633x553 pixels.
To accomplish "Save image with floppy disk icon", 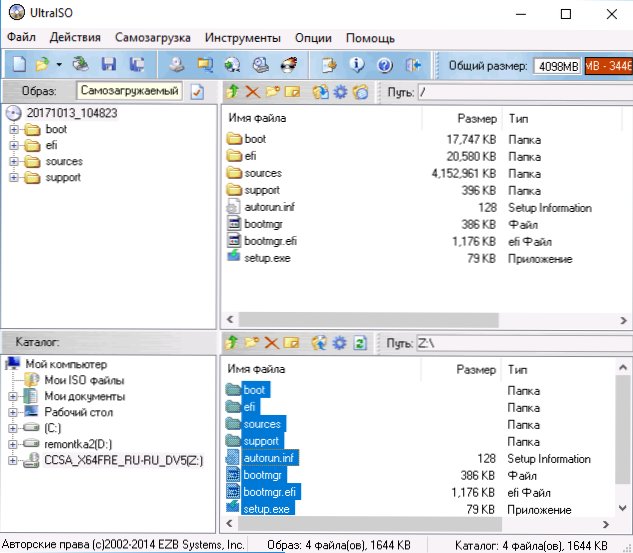I will [109, 64].
